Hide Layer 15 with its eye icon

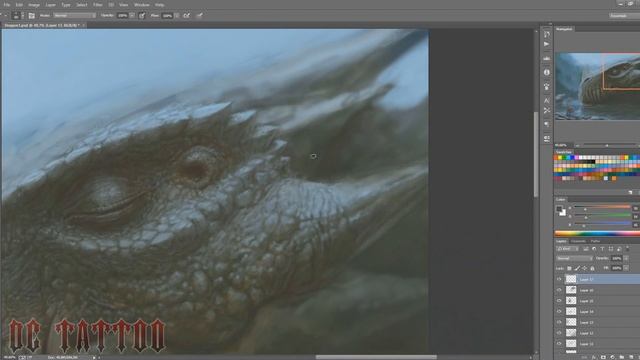(x=559, y=301)
